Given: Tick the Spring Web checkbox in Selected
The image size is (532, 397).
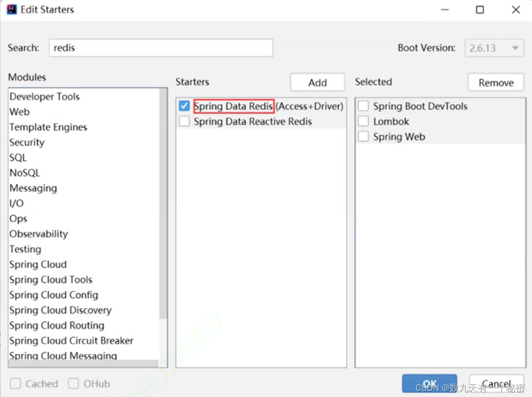Looking at the screenshot, I should [x=363, y=137].
